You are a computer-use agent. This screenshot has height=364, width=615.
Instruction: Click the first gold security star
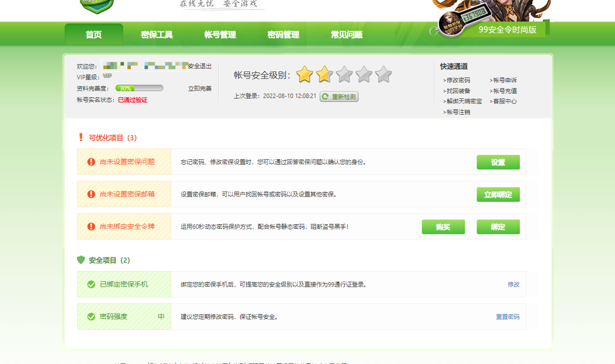tap(305, 75)
